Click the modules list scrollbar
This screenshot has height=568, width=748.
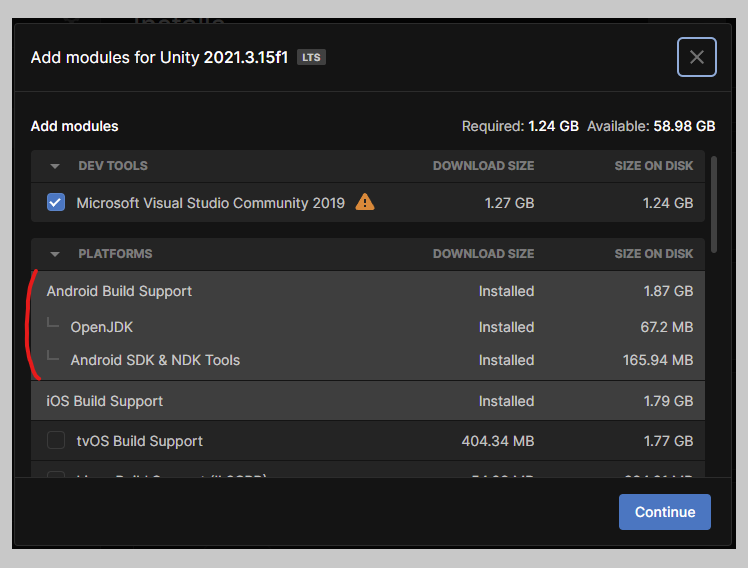pyautogui.click(x=714, y=204)
